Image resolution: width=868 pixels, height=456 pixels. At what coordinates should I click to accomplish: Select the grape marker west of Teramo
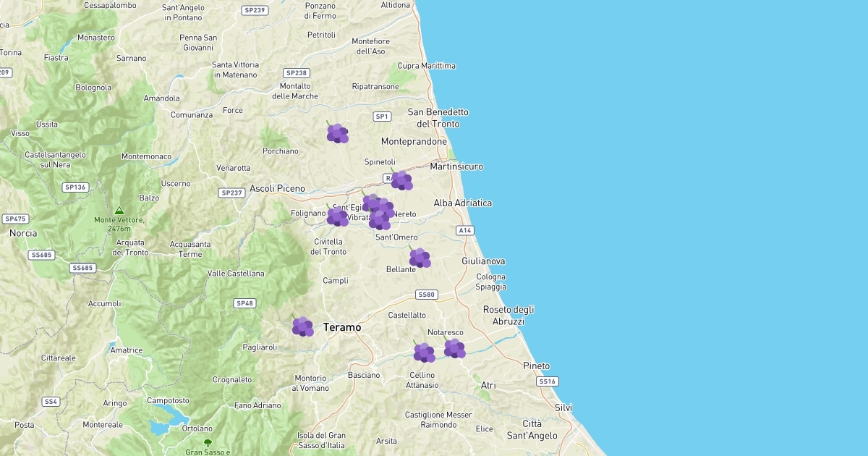302,326
